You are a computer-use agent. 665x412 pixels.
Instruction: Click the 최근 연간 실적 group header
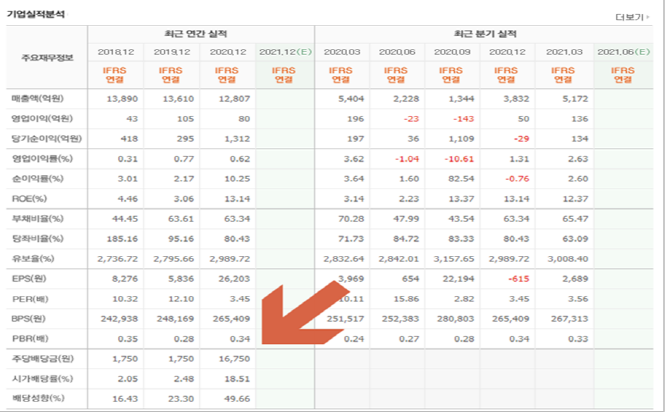[x=196, y=34]
